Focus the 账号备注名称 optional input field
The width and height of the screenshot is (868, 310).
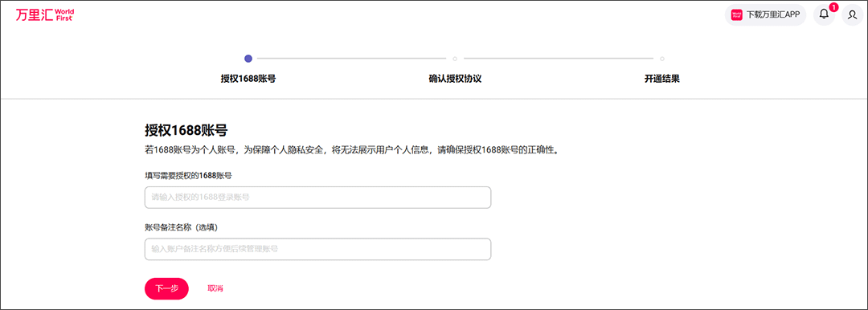pos(317,249)
